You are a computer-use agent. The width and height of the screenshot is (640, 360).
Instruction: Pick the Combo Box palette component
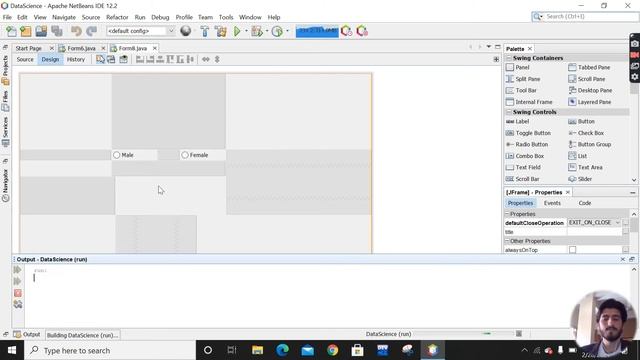[525, 156]
